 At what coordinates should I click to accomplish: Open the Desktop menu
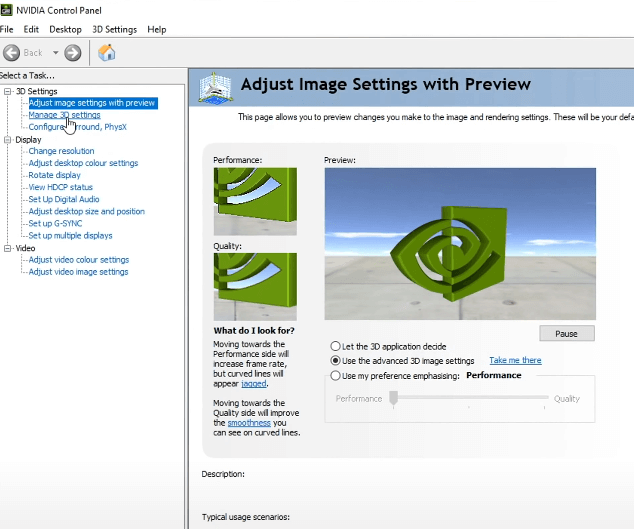(x=66, y=30)
